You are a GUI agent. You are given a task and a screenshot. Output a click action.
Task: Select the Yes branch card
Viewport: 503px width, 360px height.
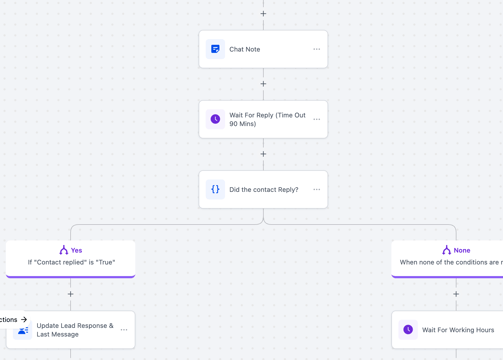tap(71, 259)
